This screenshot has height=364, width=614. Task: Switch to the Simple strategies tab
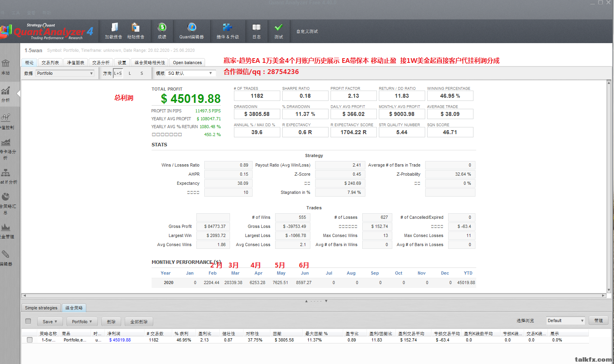click(x=41, y=308)
